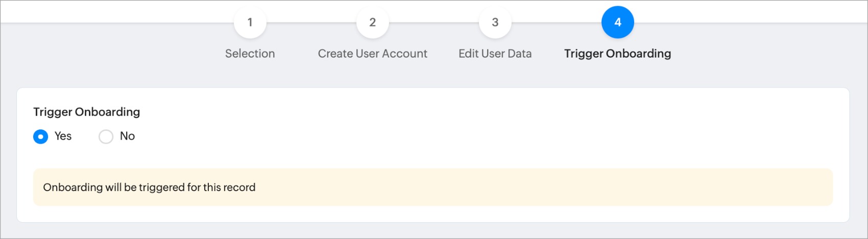Image resolution: width=868 pixels, height=239 pixels.
Task: Click the Trigger Onboarding section heading
Action: 86,112
